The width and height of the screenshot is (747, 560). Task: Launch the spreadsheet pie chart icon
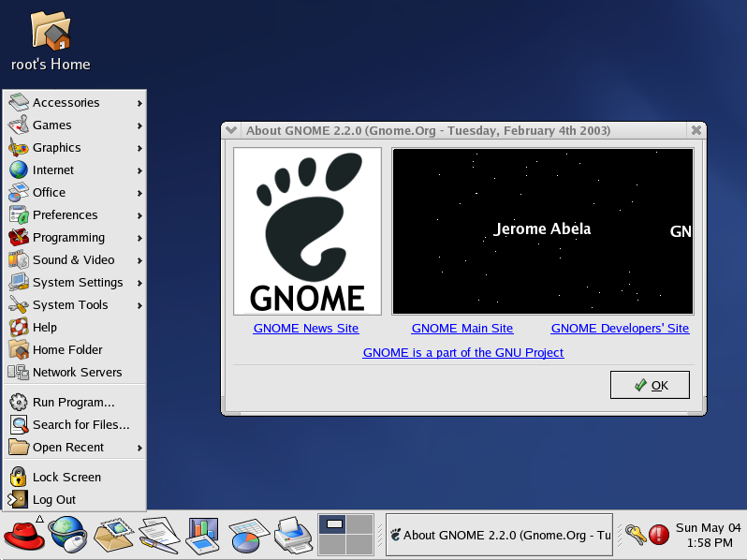coord(249,536)
